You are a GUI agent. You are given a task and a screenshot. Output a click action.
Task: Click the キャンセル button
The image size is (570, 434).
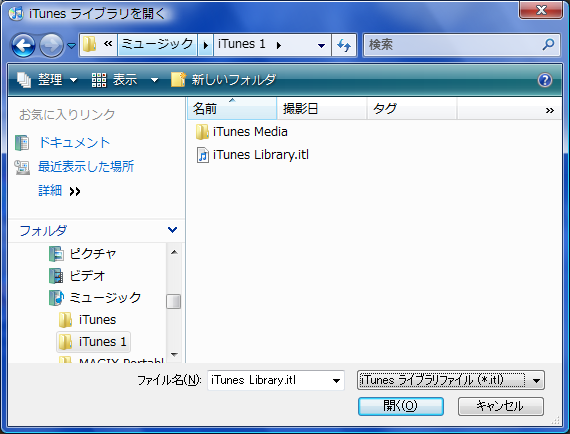501,406
